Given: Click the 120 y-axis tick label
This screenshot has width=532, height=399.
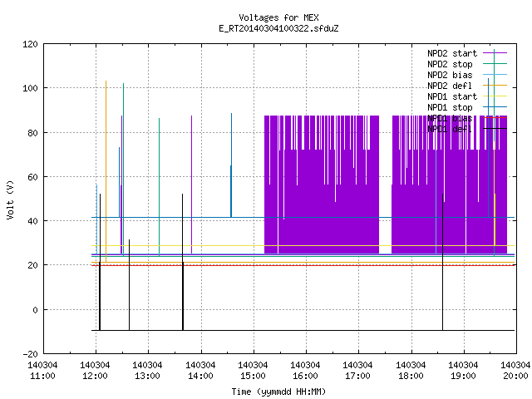Looking at the screenshot, I should (30, 44).
